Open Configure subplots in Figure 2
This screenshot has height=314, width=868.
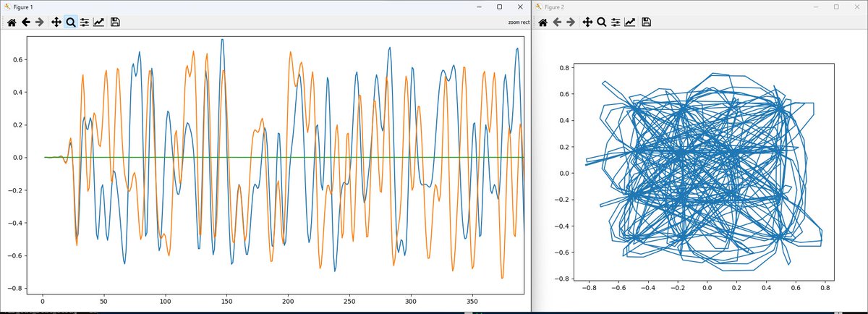pos(616,22)
